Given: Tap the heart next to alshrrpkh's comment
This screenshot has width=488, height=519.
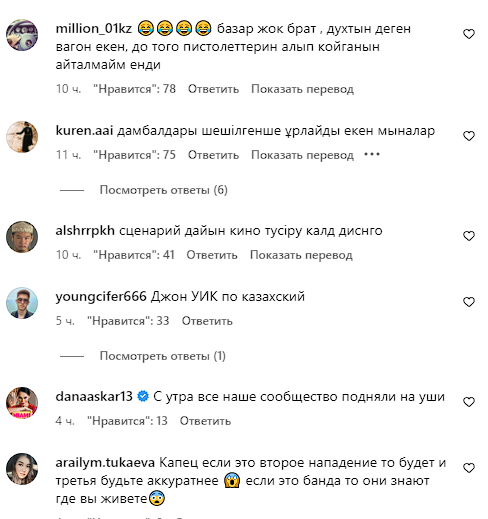Looking at the screenshot, I should 469,236.
